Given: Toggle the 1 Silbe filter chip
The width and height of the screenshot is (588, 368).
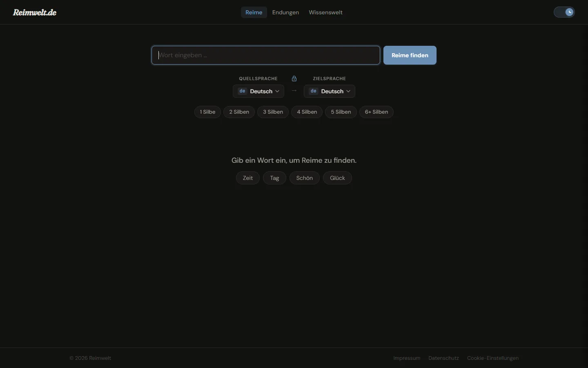Looking at the screenshot, I should (207, 112).
